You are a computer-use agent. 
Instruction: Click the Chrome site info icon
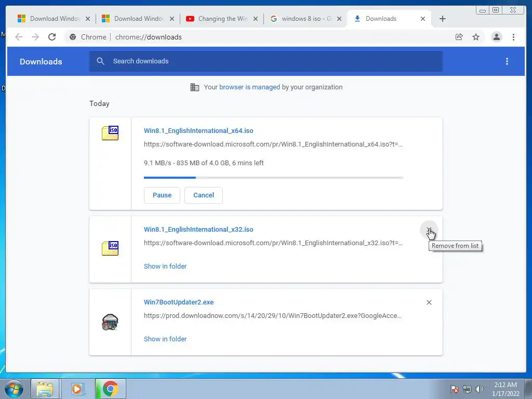pyautogui.click(x=73, y=37)
